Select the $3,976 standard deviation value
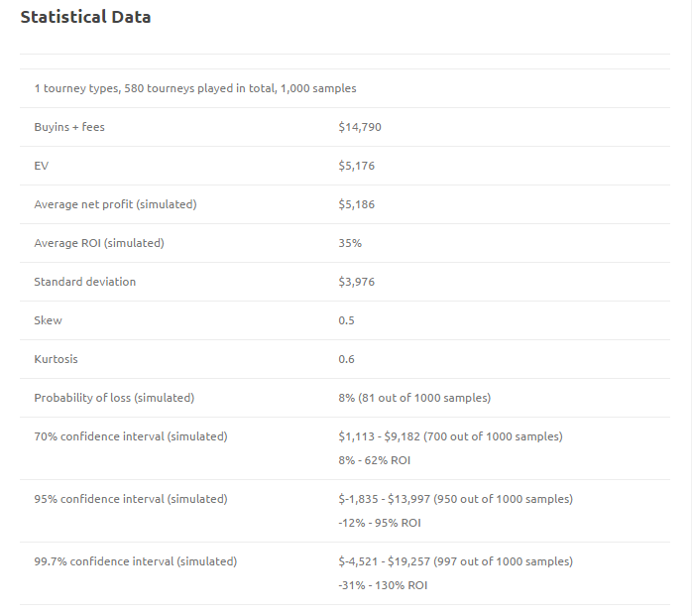The width and height of the screenshot is (693, 616). tap(356, 282)
